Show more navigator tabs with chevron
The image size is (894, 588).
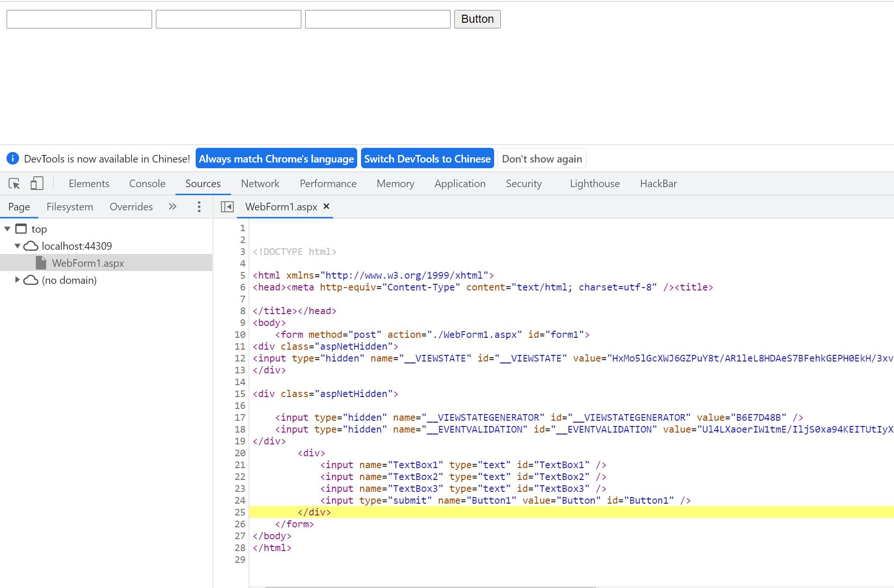pos(172,207)
